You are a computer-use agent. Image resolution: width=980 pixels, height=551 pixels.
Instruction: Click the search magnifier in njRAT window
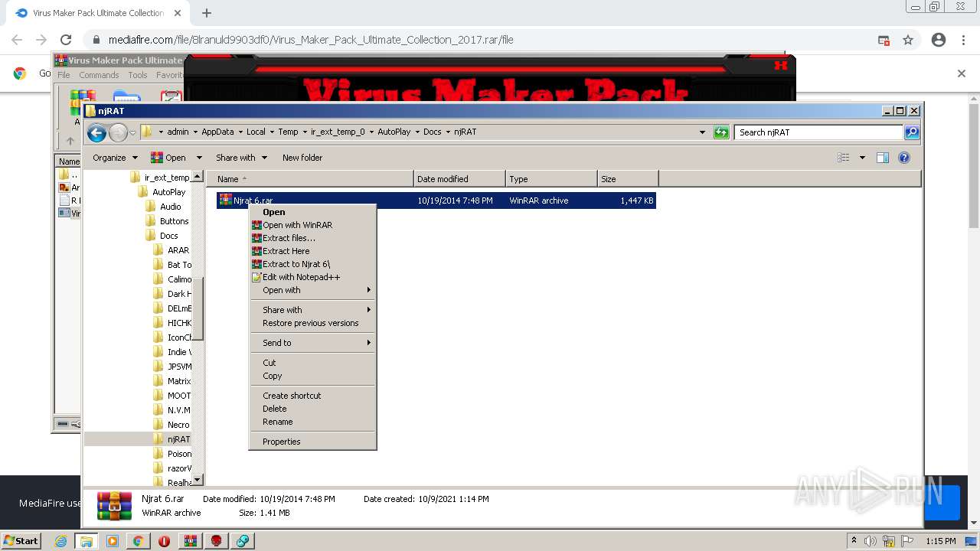(x=912, y=132)
